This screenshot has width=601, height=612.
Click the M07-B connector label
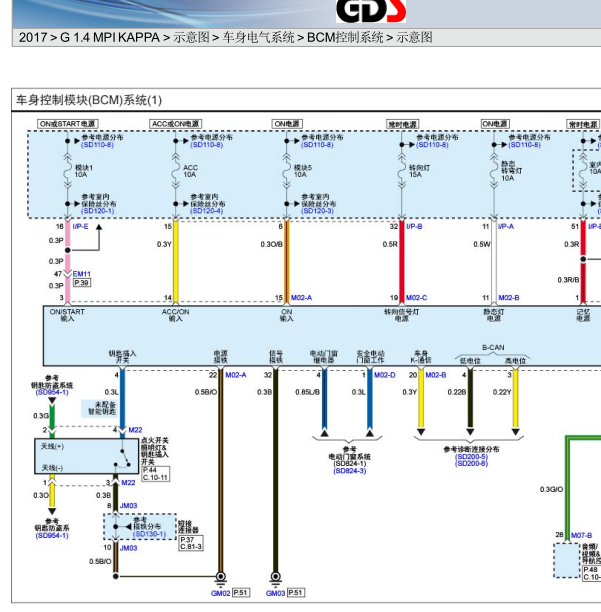click(x=581, y=536)
